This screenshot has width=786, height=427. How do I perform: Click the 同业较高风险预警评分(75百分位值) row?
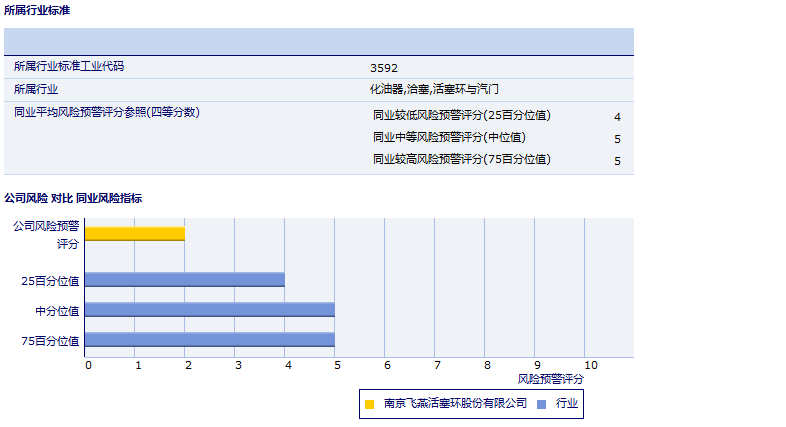click(x=461, y=160)
